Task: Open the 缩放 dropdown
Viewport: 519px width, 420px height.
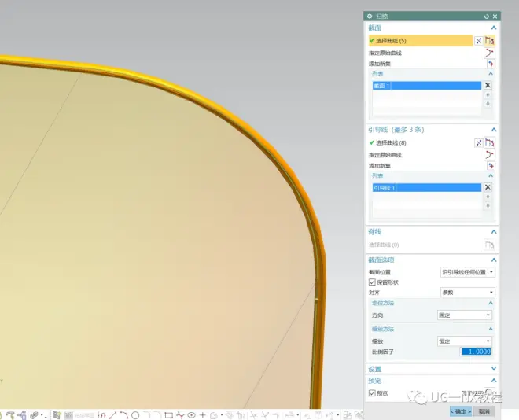Action: tap(464, 341)
